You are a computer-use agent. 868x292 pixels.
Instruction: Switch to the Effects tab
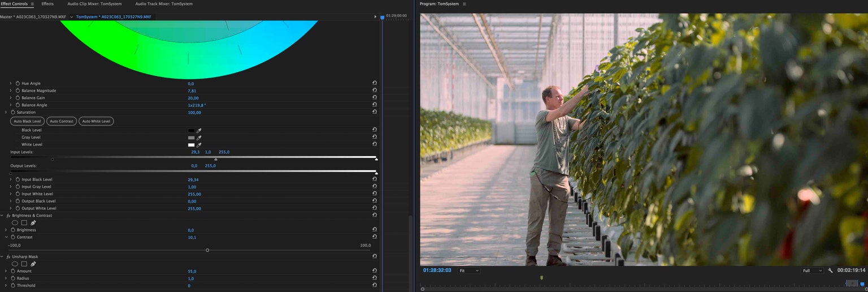coord(47,4)
